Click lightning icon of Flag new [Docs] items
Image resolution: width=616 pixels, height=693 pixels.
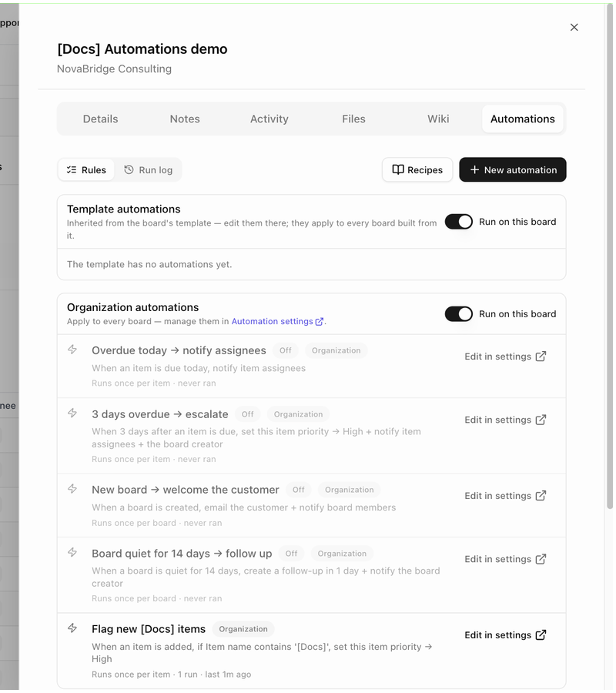coord(72,630)
